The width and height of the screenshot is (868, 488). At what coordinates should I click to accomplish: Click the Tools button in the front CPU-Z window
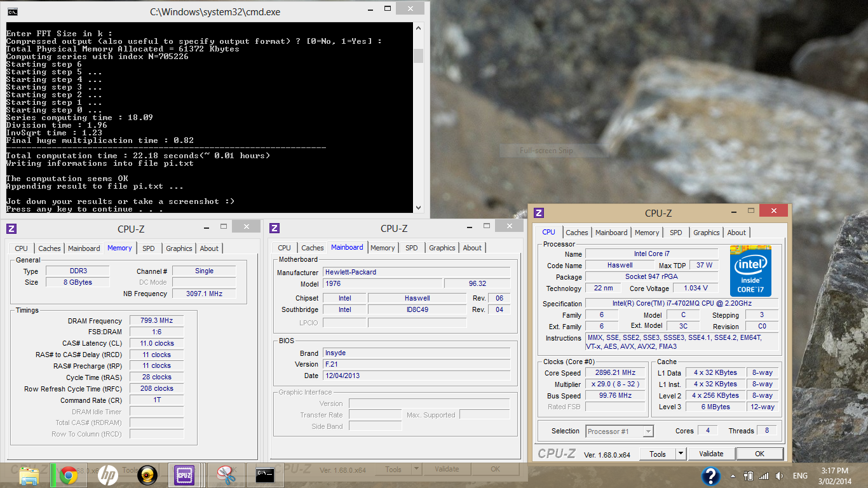[x=658, y=454]
